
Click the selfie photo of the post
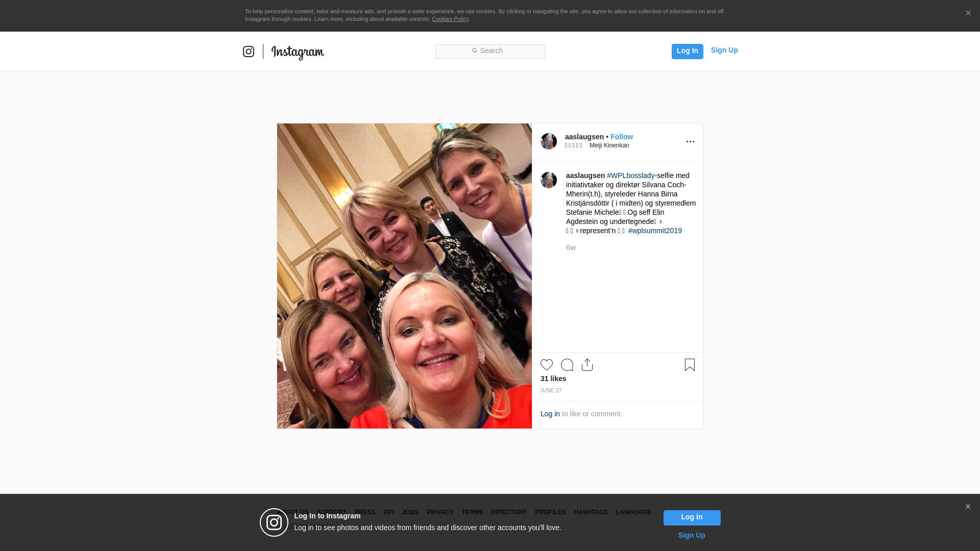coord(404,276)
